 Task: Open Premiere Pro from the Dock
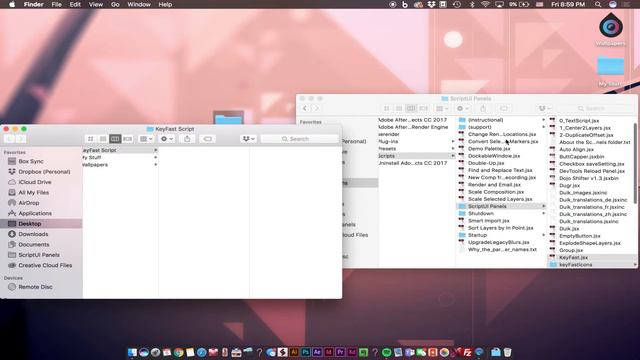tap(340, 352)
